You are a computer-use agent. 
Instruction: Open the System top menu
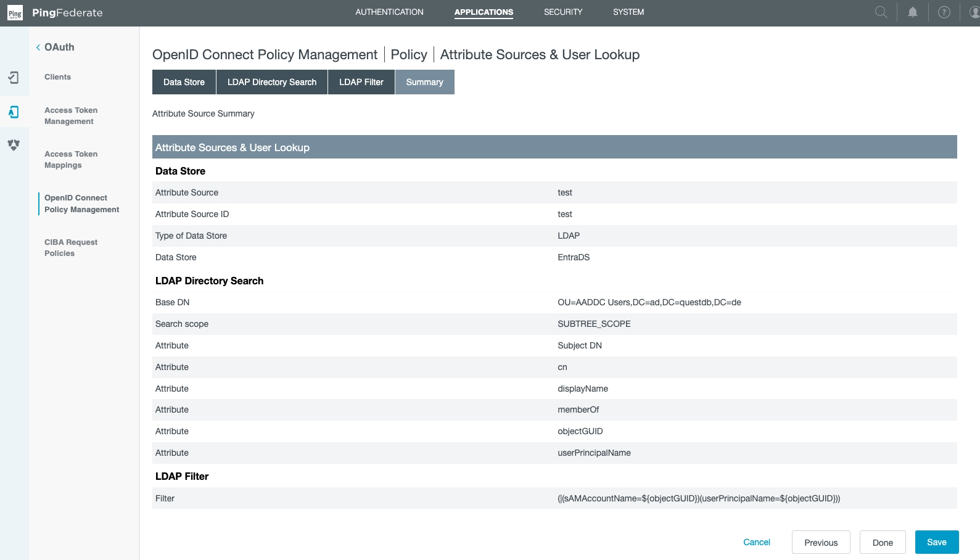628,12
